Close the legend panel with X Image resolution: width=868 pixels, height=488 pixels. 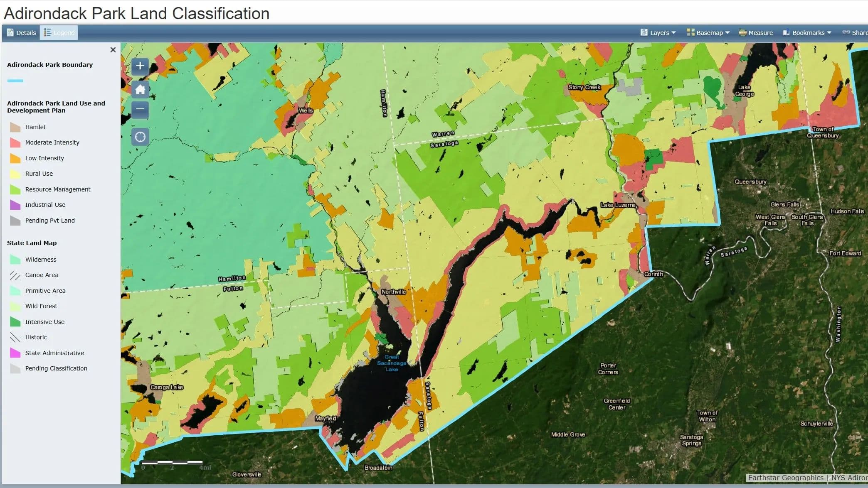coord(113,50)
